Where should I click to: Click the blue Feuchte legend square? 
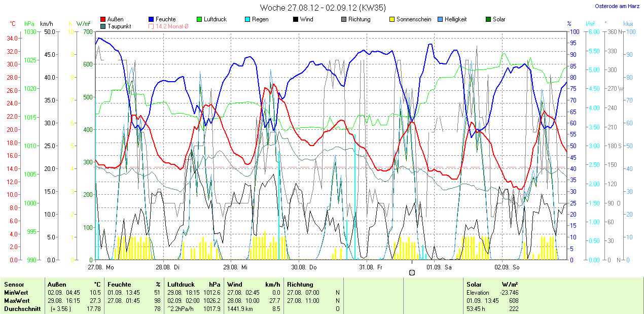tap(152, 19)
